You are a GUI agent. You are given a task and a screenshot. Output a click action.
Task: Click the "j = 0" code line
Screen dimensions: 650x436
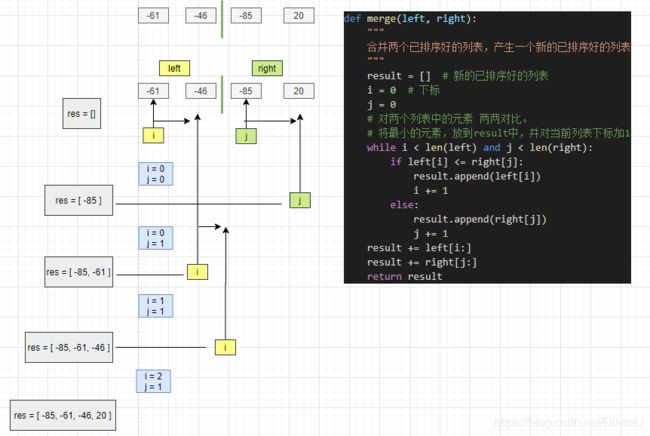click(382, 104)
